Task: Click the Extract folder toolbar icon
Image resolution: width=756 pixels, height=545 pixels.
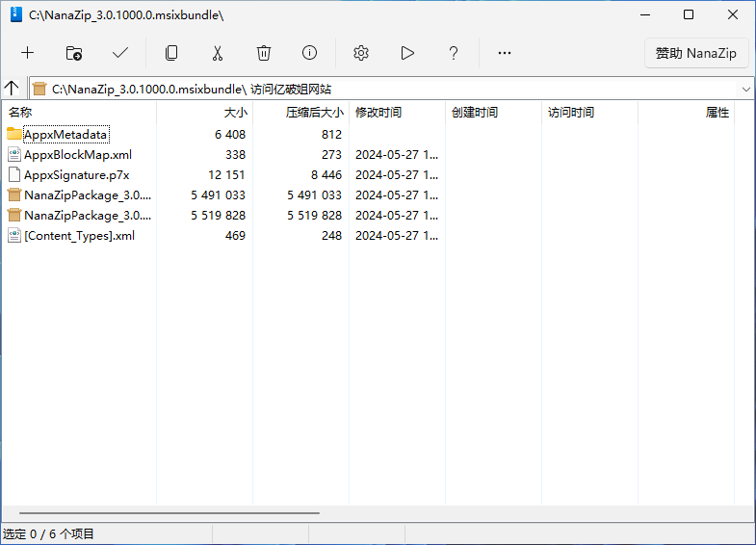Action: pos(74,53)
